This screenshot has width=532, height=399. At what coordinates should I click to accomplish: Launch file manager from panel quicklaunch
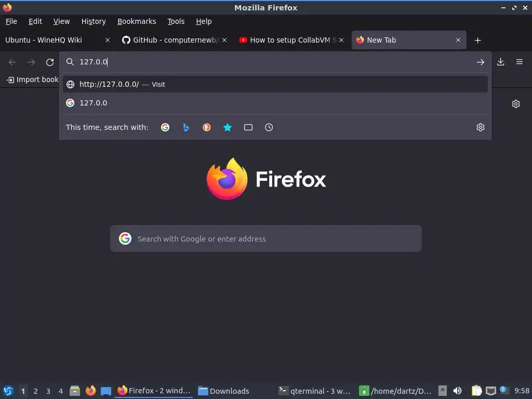click(75, 391)
